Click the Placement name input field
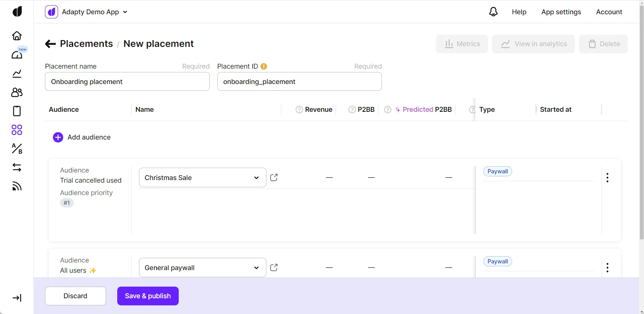 coord(127,81)
